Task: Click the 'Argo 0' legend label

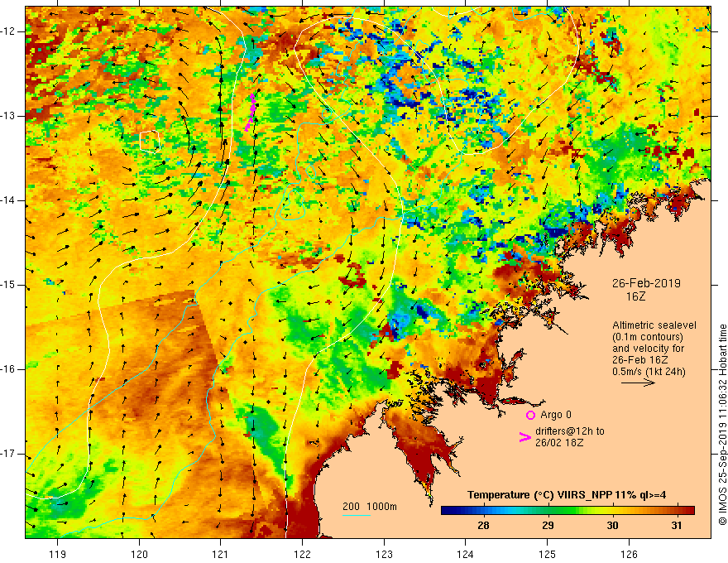Action: (x=556, y=415)
